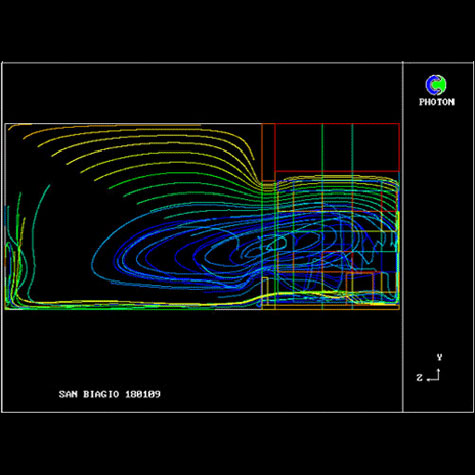
Task: Click the topmost orange streamline near ceiling
Action: 103,126
